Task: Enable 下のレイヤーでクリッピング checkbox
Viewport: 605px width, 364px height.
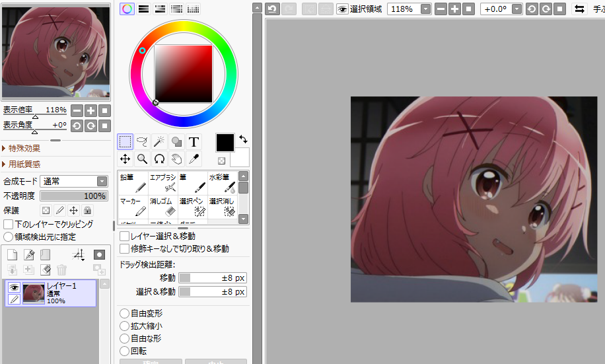Action: coord(8,224)
